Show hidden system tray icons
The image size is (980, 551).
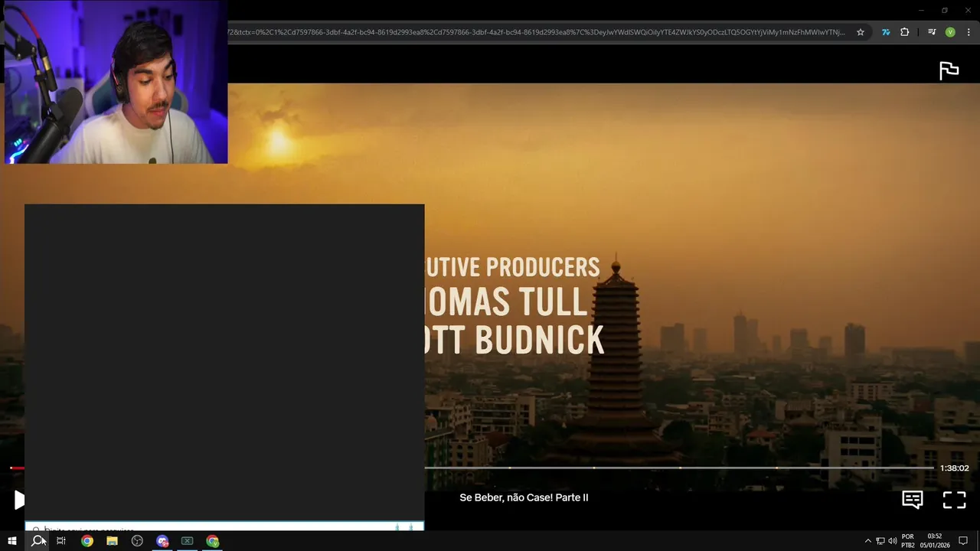pos(867,541)
